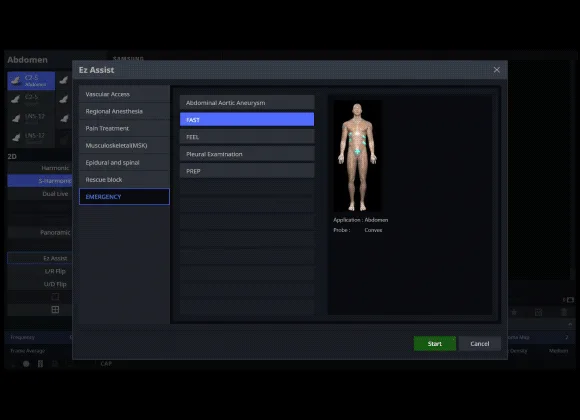The image size is (580, 420).
Task: Cancel the Ez Assist dialog
Action: 480,343
